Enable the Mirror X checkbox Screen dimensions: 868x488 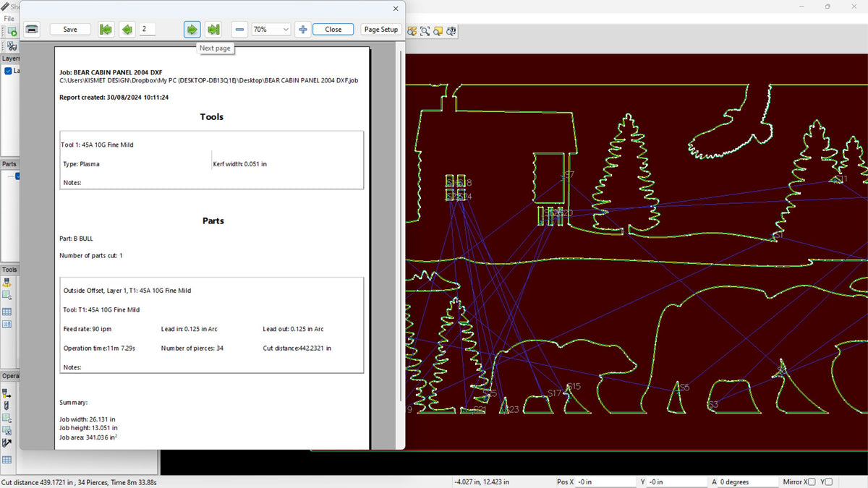[811, 481]
